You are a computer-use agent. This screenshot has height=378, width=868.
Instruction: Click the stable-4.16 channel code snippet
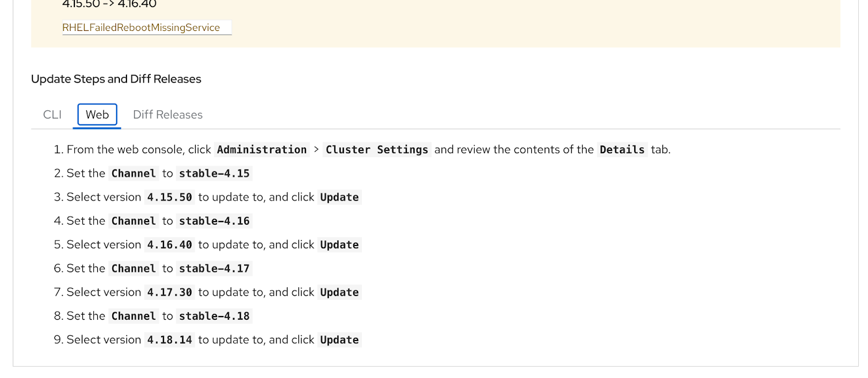point(214,220)
